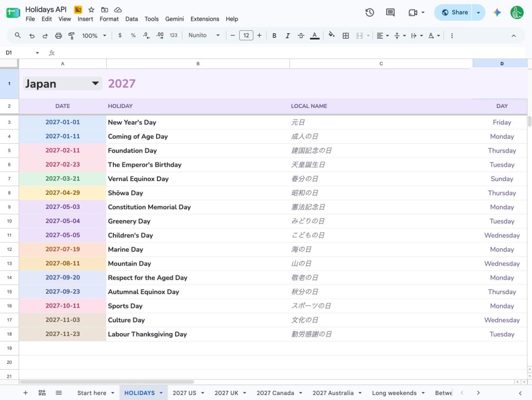Open the Extensions menu
532x400 pixels.
[x=205, y=19]
